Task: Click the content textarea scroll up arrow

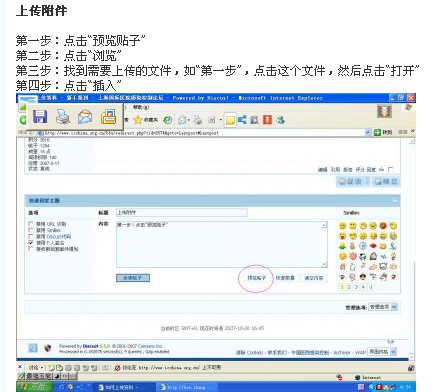Action: [x=324, y=225]
